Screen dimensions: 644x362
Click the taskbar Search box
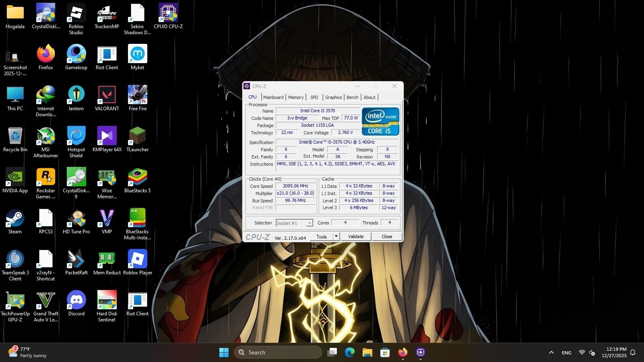278,352
